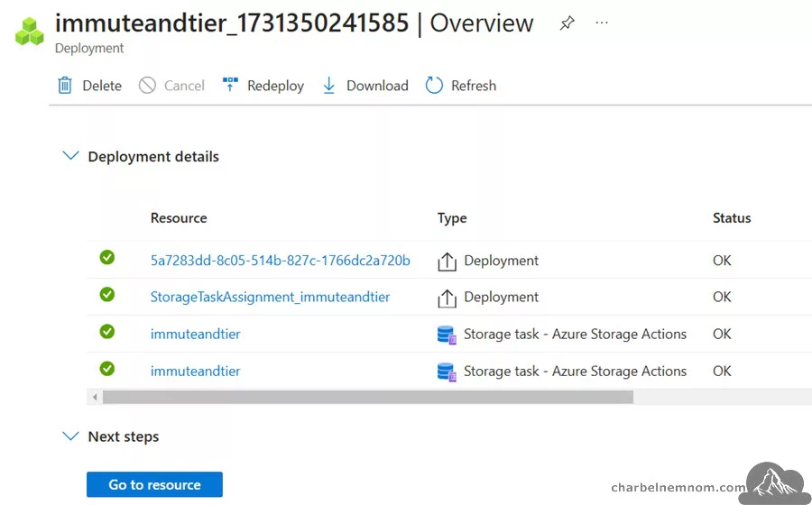Click green check for 5a7283dd deployment row
Screen dimensions: 812x505
pyautogui.click(x=107, y=257)
